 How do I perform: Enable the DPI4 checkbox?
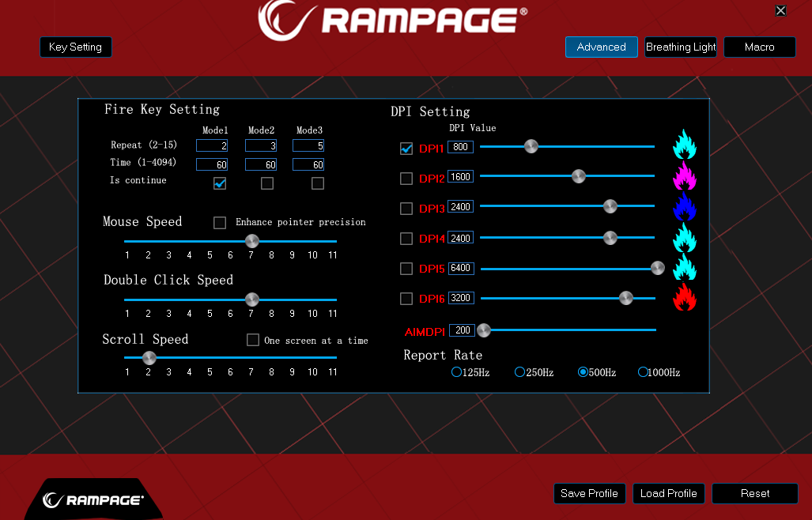(406, 239)
